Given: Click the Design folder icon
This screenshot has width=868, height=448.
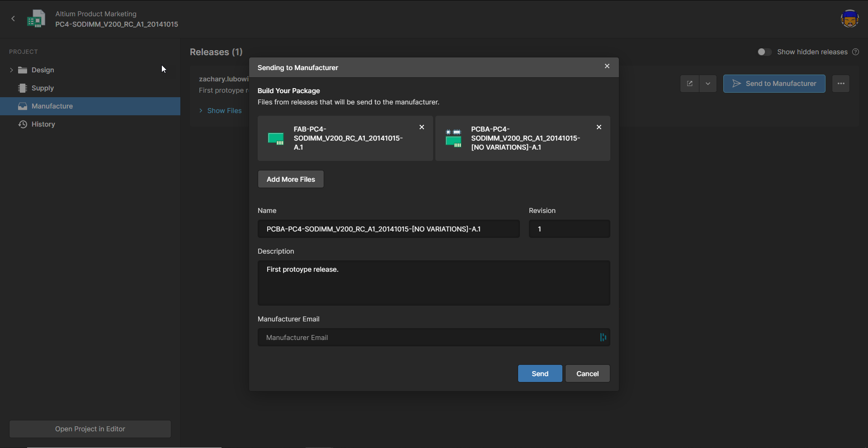Looking at the screenshot, I should pos(23,70).
